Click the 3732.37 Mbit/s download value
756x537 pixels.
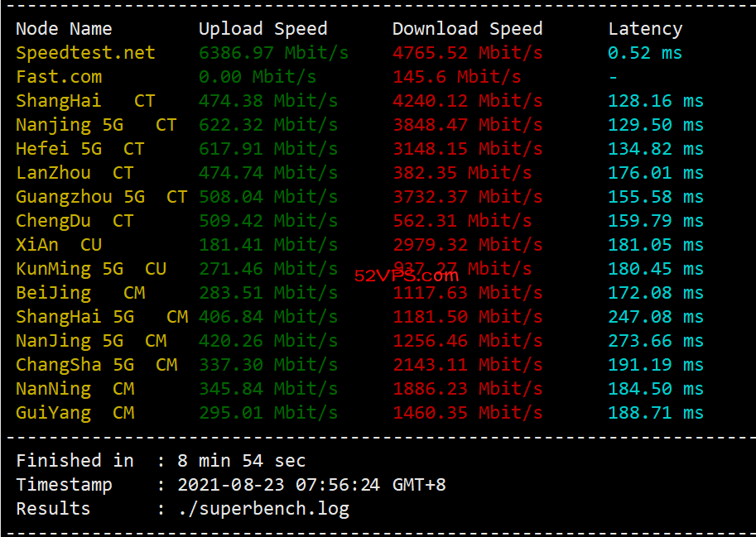click(468, 197)
